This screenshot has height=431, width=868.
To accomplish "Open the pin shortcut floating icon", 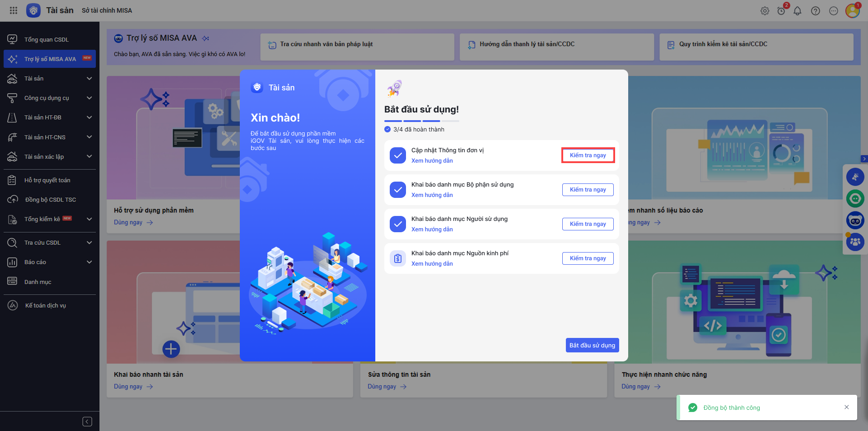I will click(x=855, y=177).
